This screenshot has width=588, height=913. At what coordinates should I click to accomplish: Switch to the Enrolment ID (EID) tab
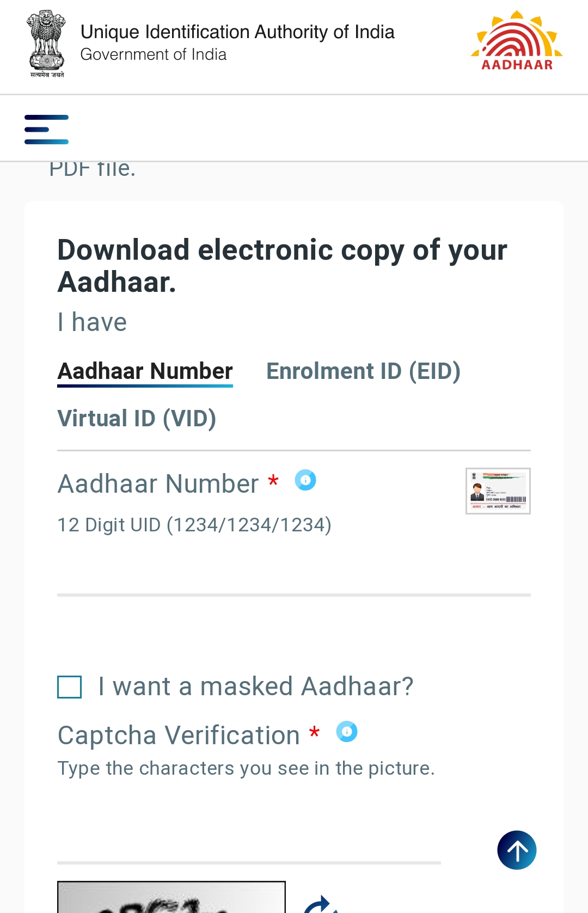(363, 371)
